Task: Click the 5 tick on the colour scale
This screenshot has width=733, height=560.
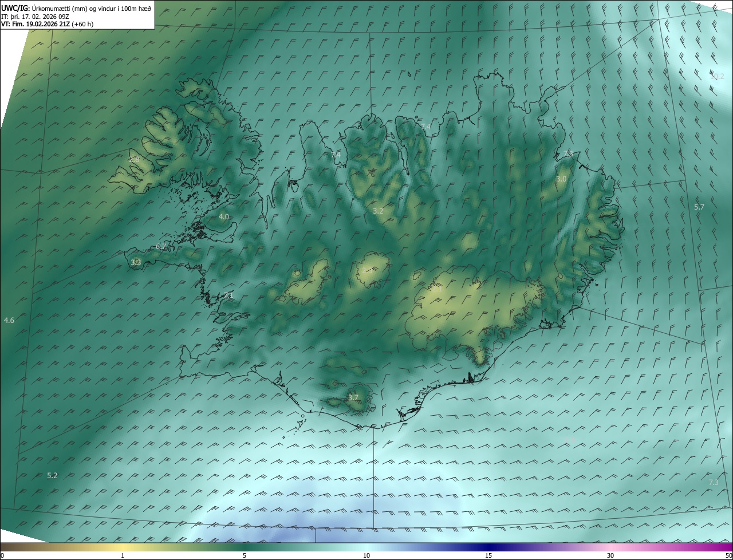Action: tap(245, 555)
